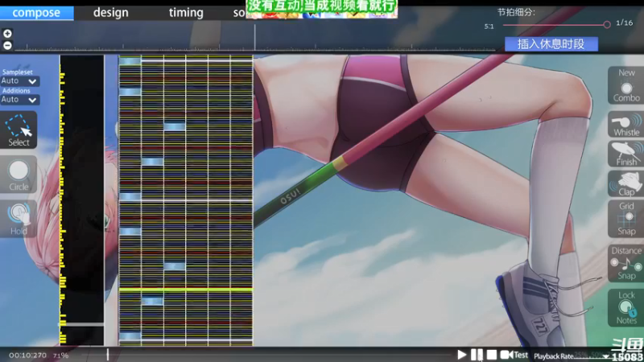
Task: Click the 00:10:270 timestamp
Action: pyautogui.click(x=27, y=356)
